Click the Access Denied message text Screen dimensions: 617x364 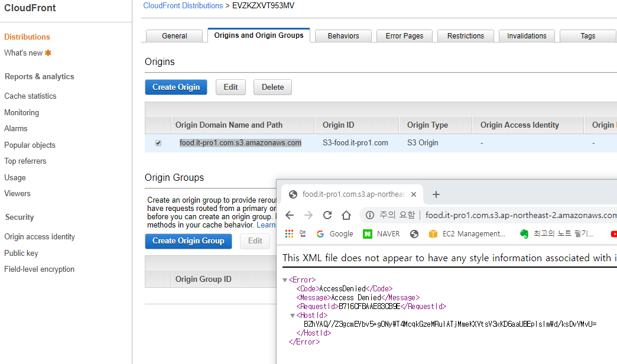click(x=356, y=298)
